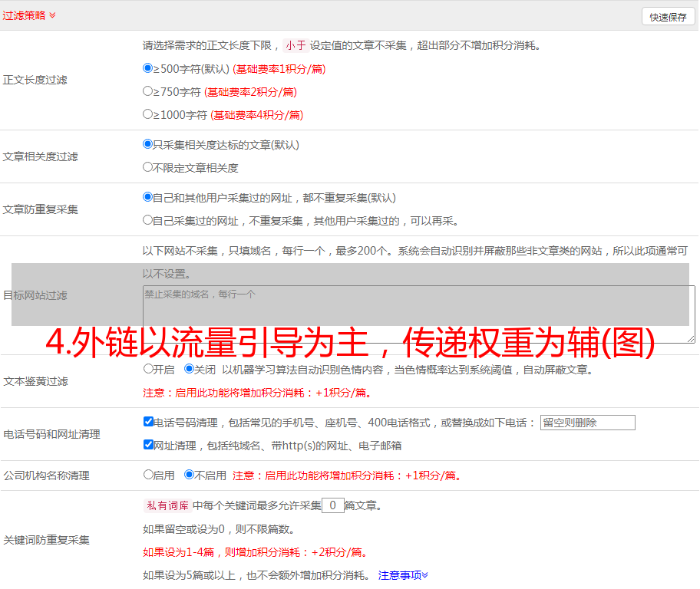
Task: Click the 公司机构名称清理 row label
Action: click(x=46, y=475)
